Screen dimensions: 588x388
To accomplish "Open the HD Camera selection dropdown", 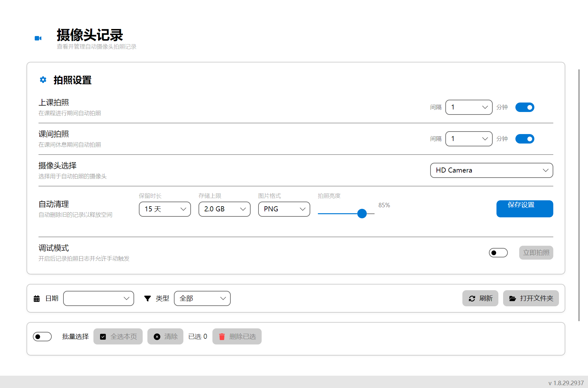I will coord(491,170).
